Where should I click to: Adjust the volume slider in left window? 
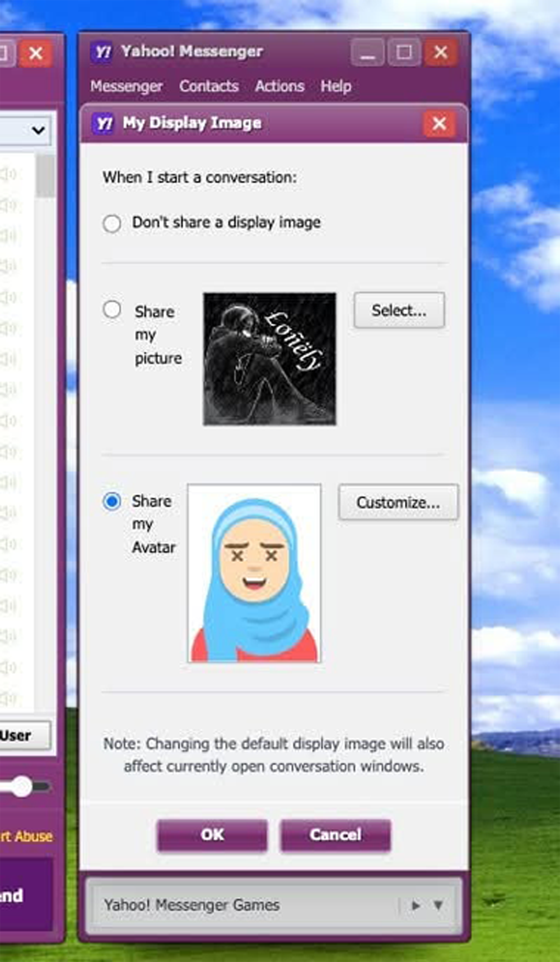[22, 787]
